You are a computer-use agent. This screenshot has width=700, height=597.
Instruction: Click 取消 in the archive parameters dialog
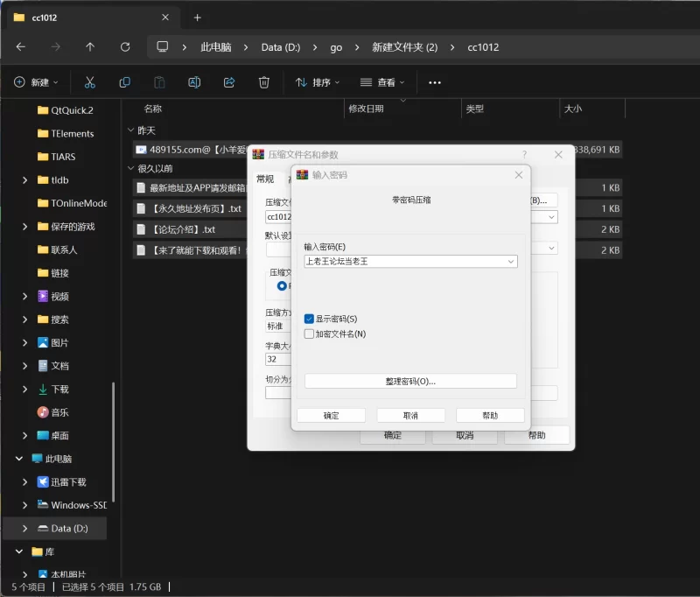click(x=465, y=435)
